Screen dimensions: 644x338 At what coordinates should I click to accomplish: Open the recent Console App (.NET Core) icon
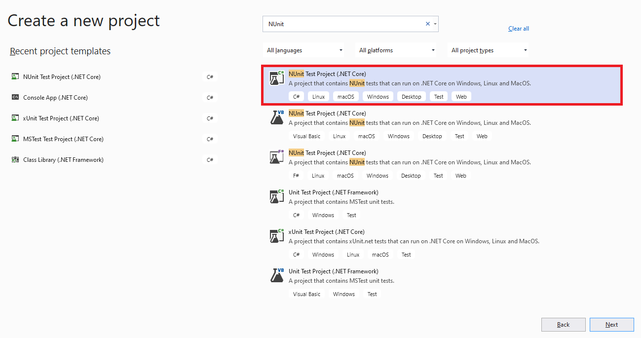[x=15, y=97]
